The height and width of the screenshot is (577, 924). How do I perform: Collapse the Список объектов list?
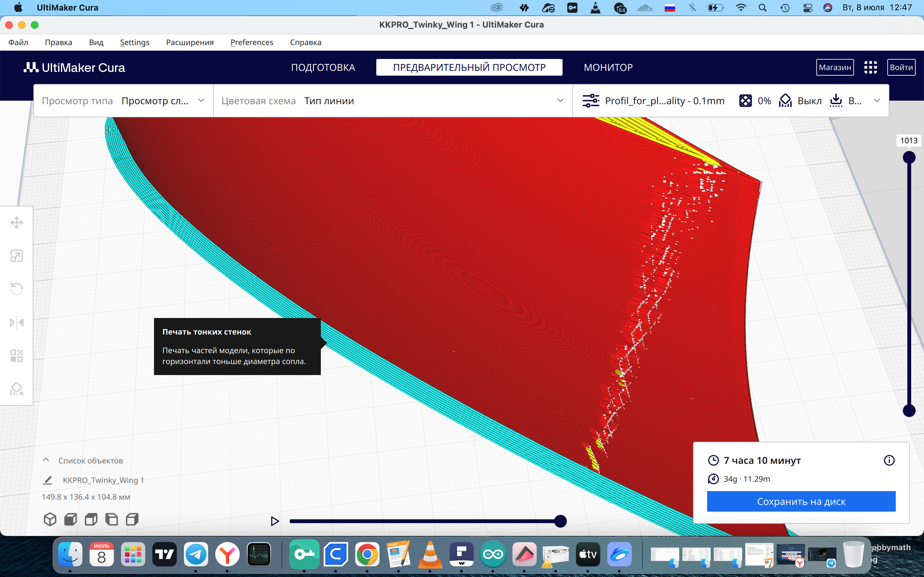(46, 460)
